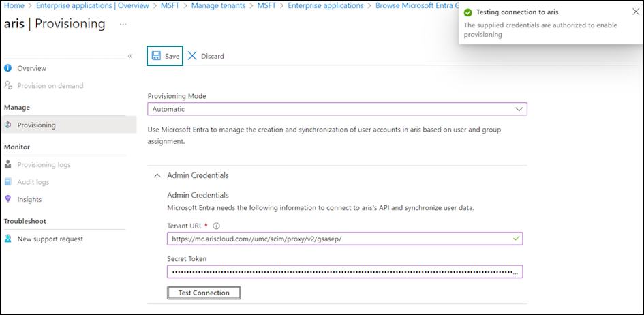Click the Provisioning Mode label
The image size is (644, 315).
pos(177,96)
